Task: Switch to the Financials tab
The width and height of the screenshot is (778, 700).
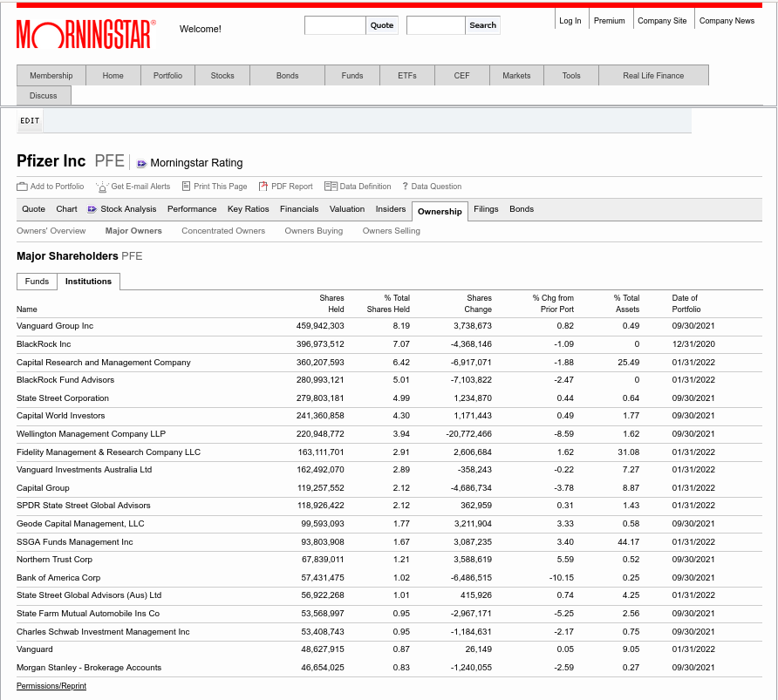Action: pyautogui.click(x=299, y=209)
